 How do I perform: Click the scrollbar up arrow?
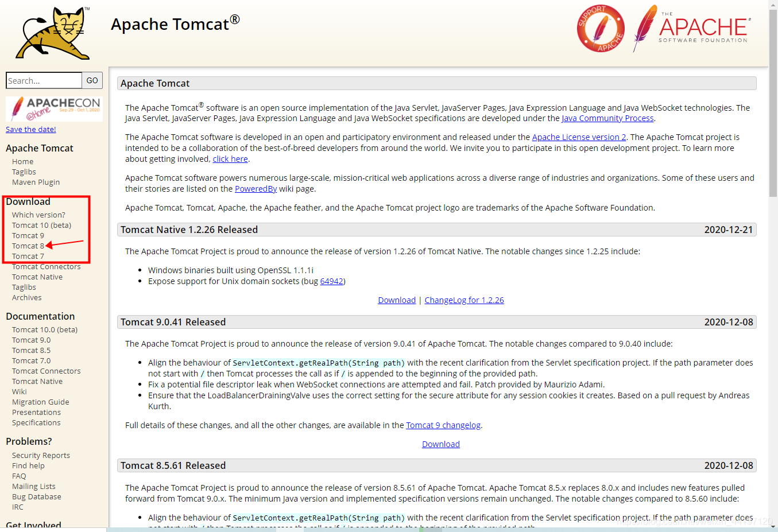pyautogui.click(x=773, y=5)
